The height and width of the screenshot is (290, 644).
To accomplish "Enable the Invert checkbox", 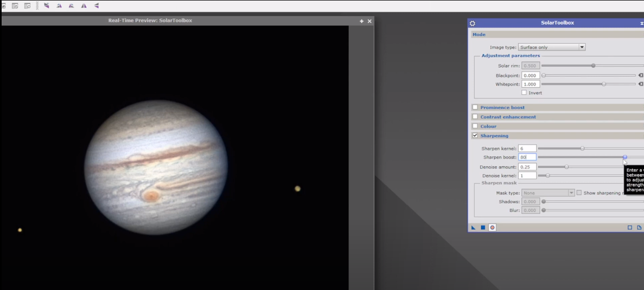I will click(x=524, y=93).
